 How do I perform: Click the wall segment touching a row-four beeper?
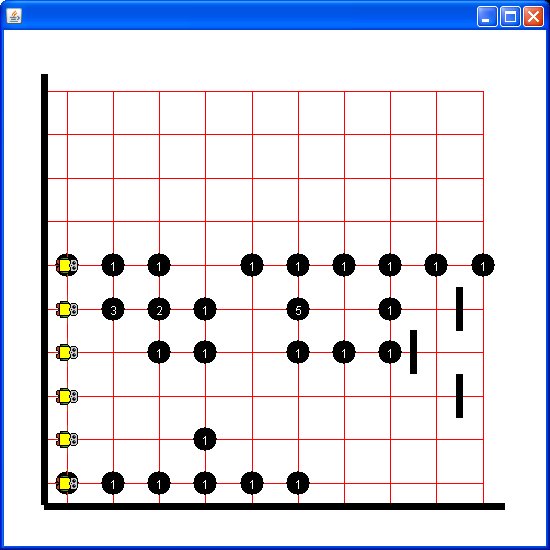coord(414,352)
